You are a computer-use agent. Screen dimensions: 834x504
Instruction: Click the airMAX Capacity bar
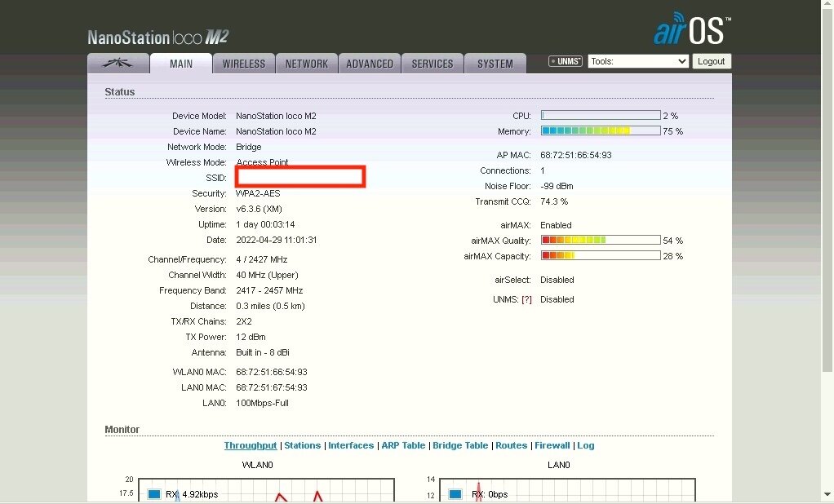coord(601,256)
